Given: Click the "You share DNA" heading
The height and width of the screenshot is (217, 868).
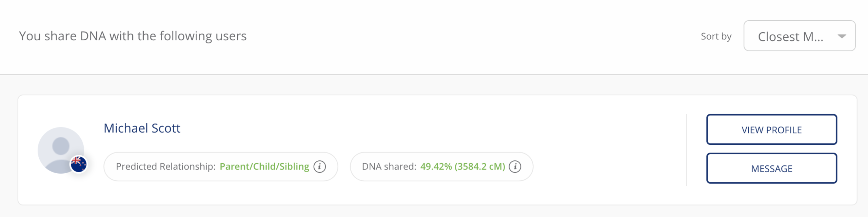Looking at the screenshot, I should click(x=133, y=36).
